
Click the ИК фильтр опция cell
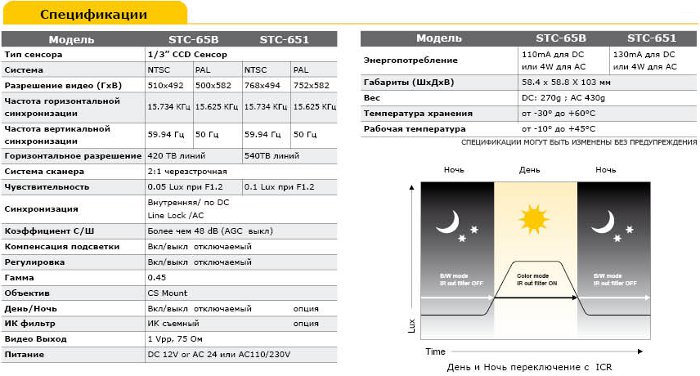click(x=306, y=323)
